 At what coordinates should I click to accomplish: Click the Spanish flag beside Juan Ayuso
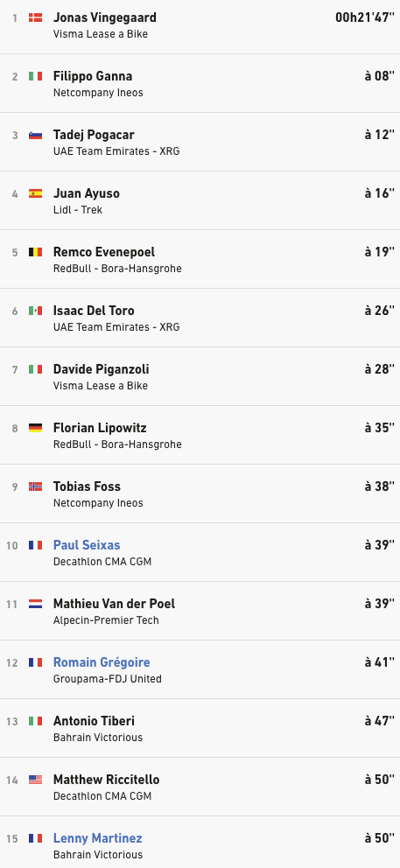[36, 193]
